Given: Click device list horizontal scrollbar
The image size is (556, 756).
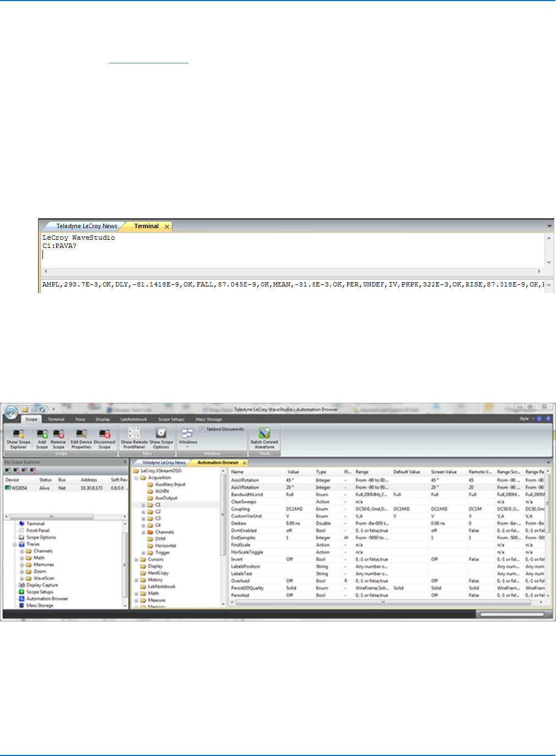Looking at the screenshot, I should 65,516.
